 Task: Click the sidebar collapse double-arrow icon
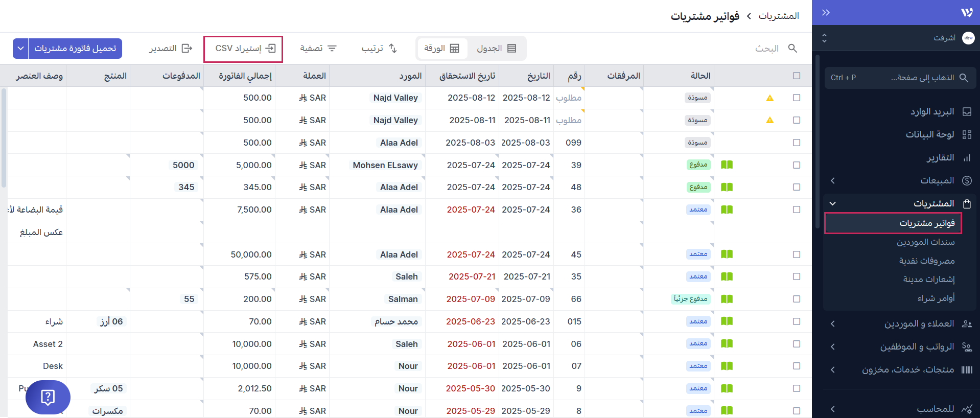(x=826, y=13)
